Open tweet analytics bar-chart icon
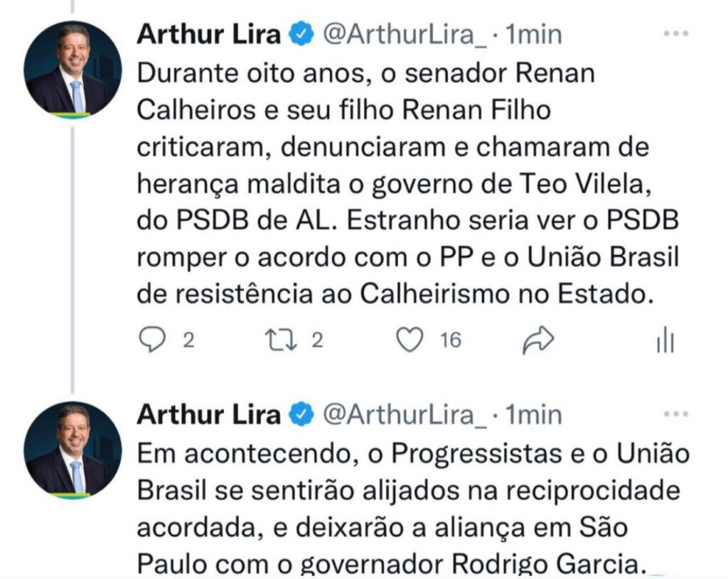Image resolution: width=728 pixels, height=579 pixels. (x=665, y=342)
